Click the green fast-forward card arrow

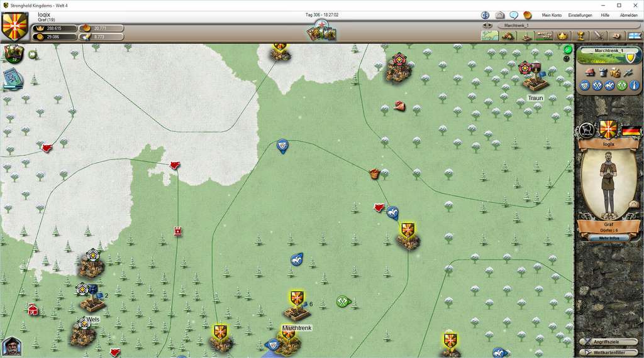click(33, 54)
